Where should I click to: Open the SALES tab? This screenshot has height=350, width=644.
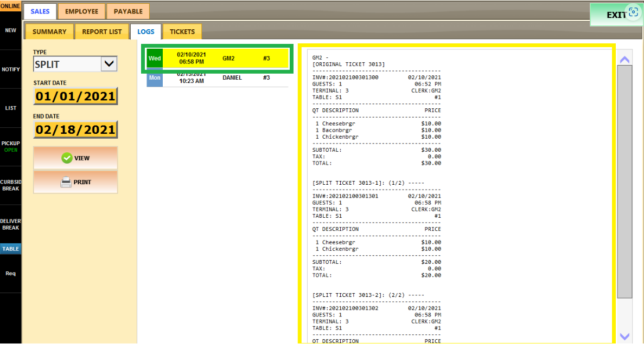point(40,11)
